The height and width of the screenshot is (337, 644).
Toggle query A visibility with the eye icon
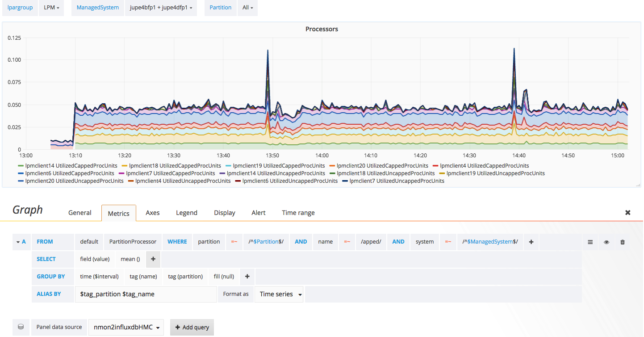[x=606, y=242]
